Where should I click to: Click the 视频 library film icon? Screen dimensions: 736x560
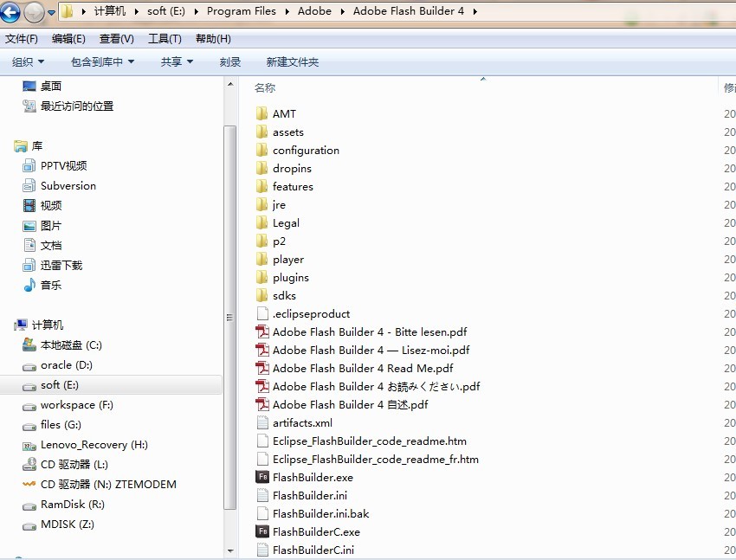click(x=29, y=205)
